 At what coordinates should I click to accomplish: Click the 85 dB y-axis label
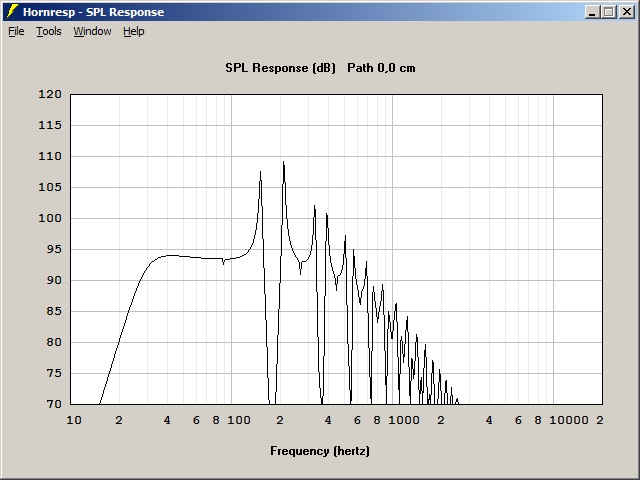[x=53, y=311]
